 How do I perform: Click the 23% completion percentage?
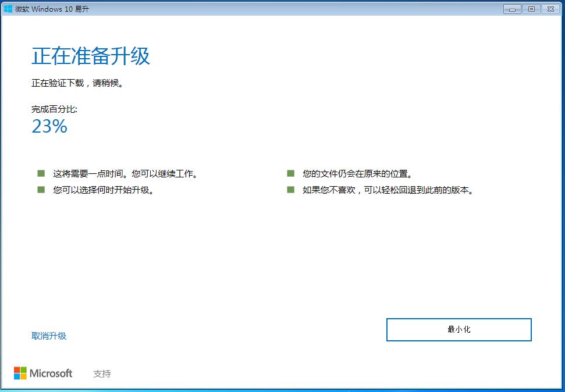49,126
